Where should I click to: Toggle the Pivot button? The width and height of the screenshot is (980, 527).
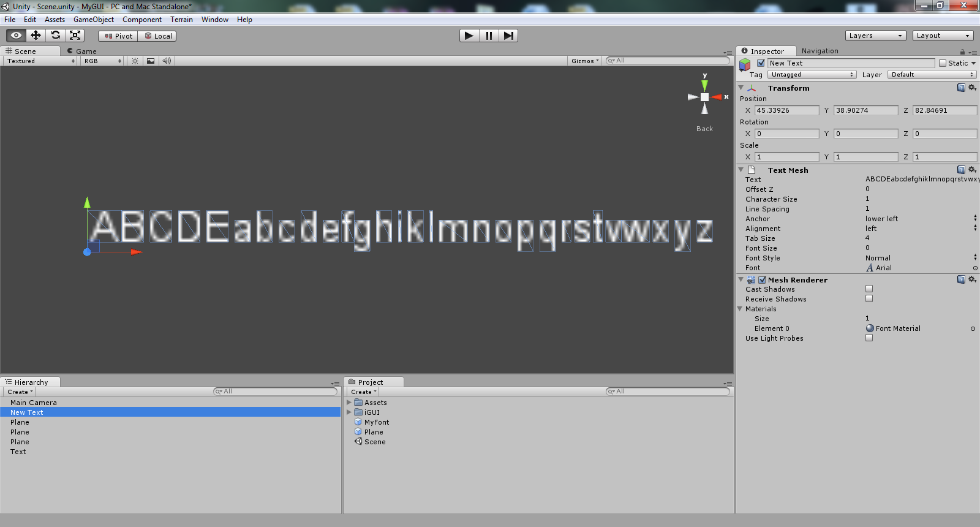[x=118, y=36]
